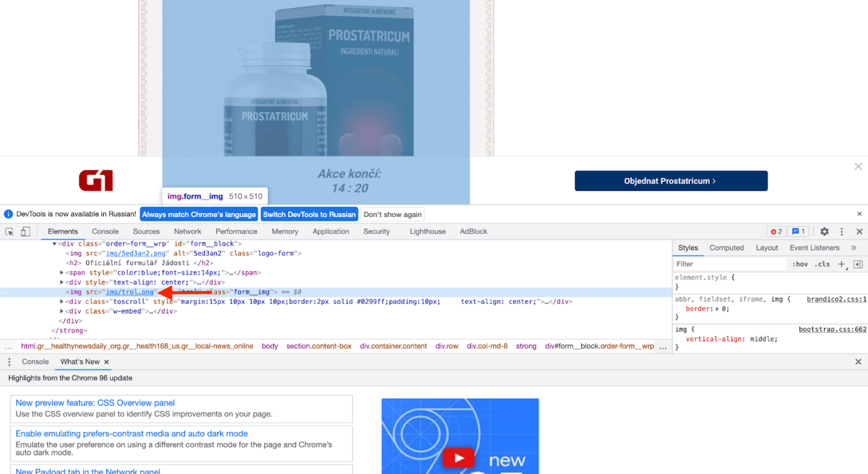Open the Memory tab
The height and width of the screenshot is (474, 868).
(285, 231)
